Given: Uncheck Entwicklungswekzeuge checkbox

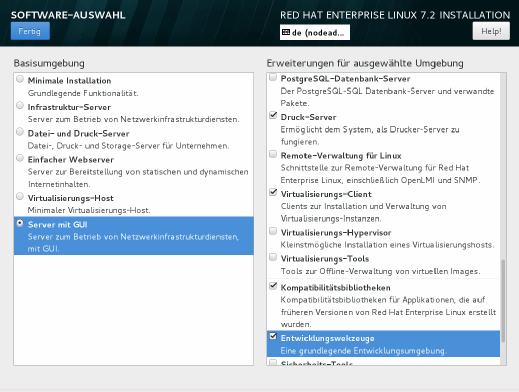Looking at the screenshot, I should pyautogui.click(x=273, y=336).
